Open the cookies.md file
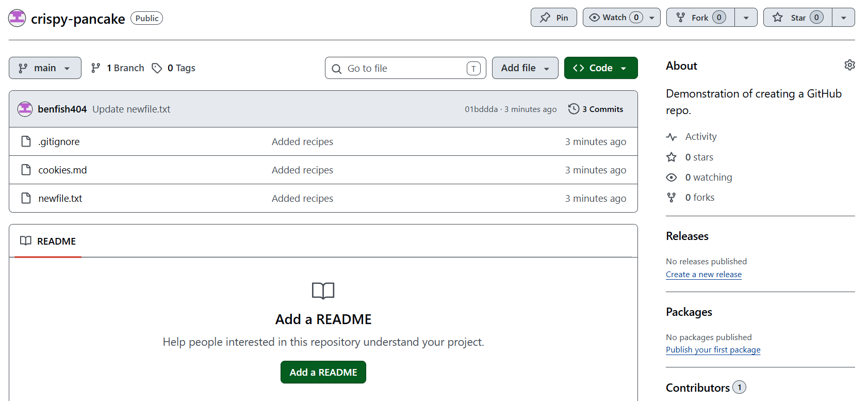Image resolution: width=868 pixels, height=401 pixels. (62, 170)
